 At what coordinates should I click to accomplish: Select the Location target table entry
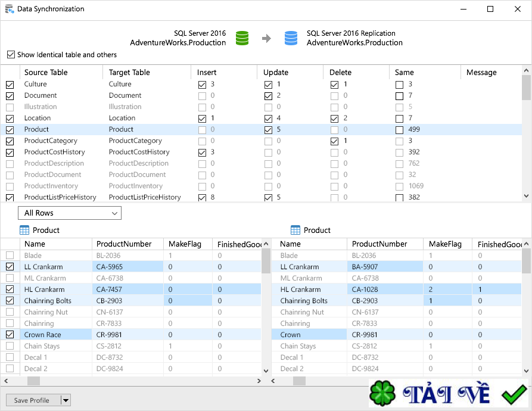click(122, 118)
